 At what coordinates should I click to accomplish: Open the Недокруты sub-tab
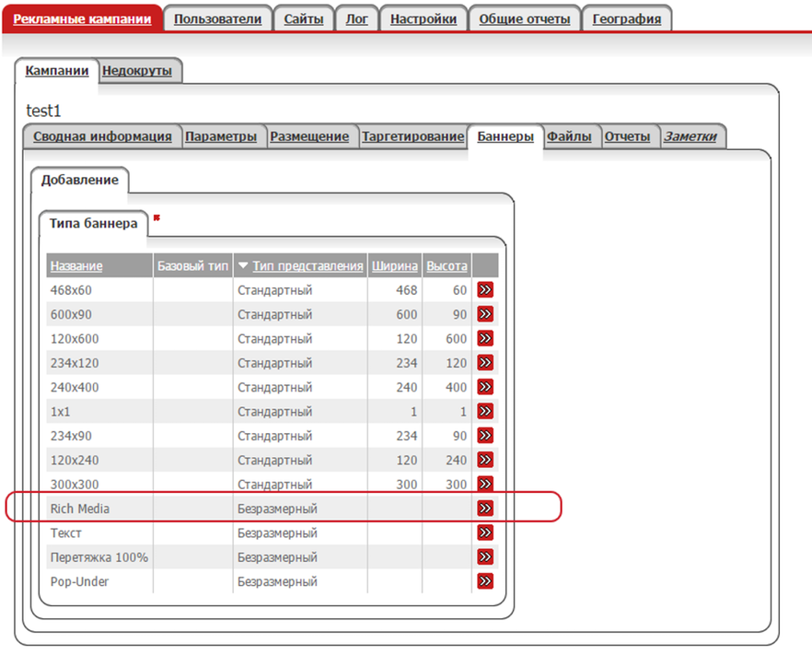[137, 71]
